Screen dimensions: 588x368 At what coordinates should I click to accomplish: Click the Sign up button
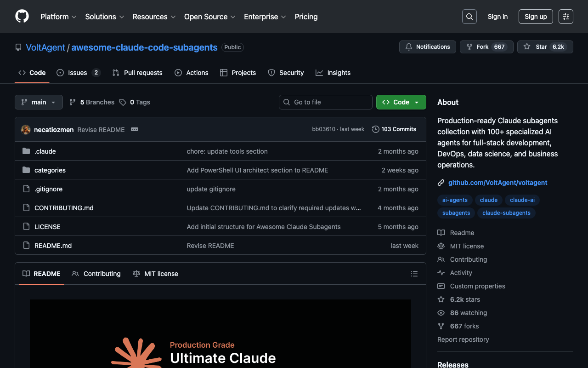click(x=535, y=17)
